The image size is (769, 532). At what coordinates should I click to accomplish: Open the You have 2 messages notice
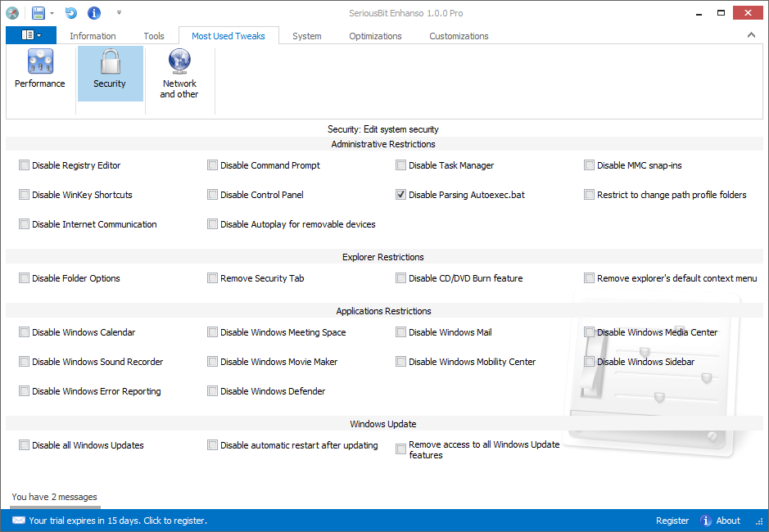(54, 497)
